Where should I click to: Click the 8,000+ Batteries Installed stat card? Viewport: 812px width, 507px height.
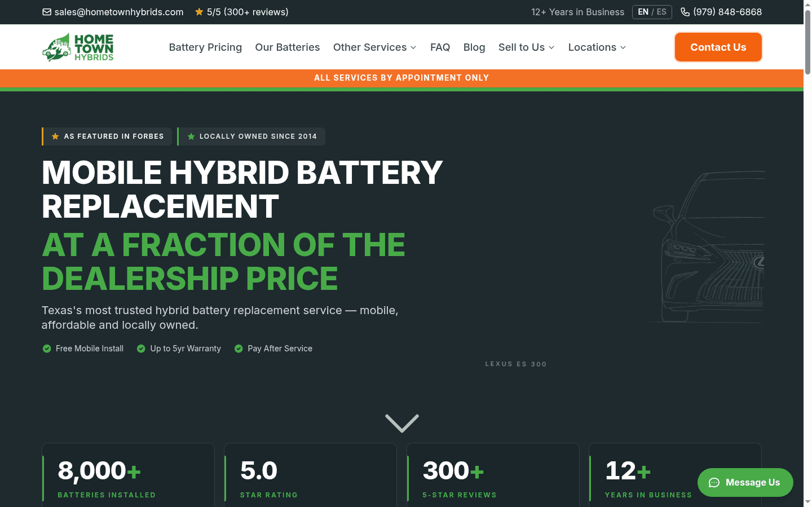point(128,475)
